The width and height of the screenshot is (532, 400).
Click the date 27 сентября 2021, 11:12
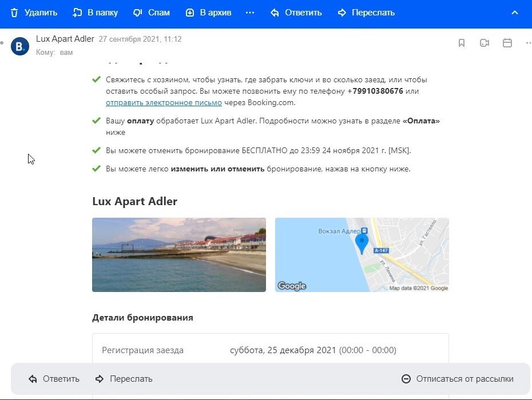coord(140,39)
